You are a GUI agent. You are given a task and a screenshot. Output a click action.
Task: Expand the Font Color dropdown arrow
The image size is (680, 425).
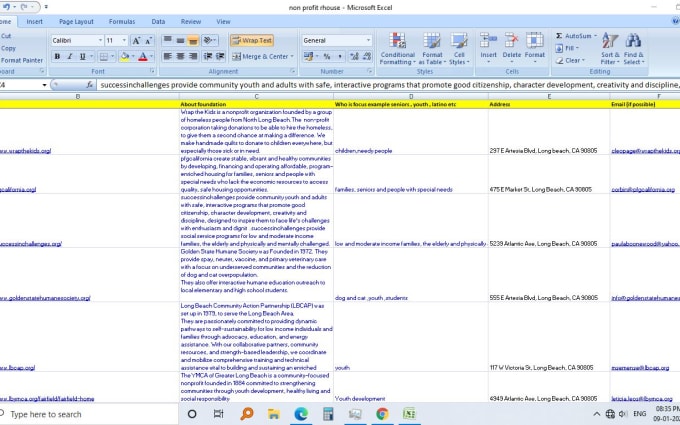point(151,56)
